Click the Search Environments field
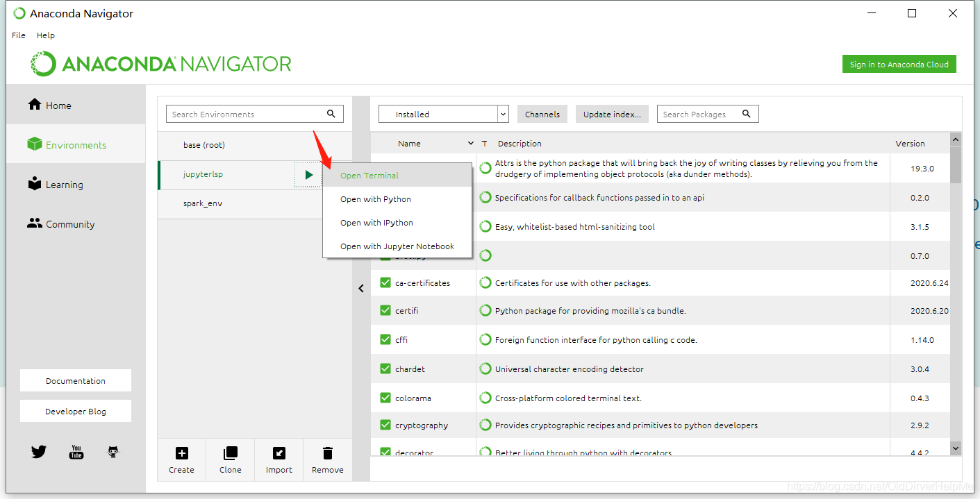The height and width of the screenshot is (499, 980). (255, 114)
